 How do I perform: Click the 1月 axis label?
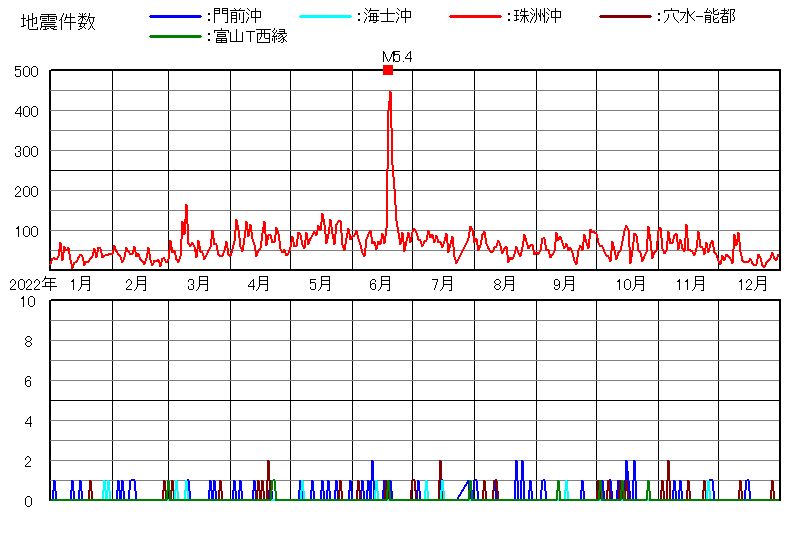(x=81, y=284)
